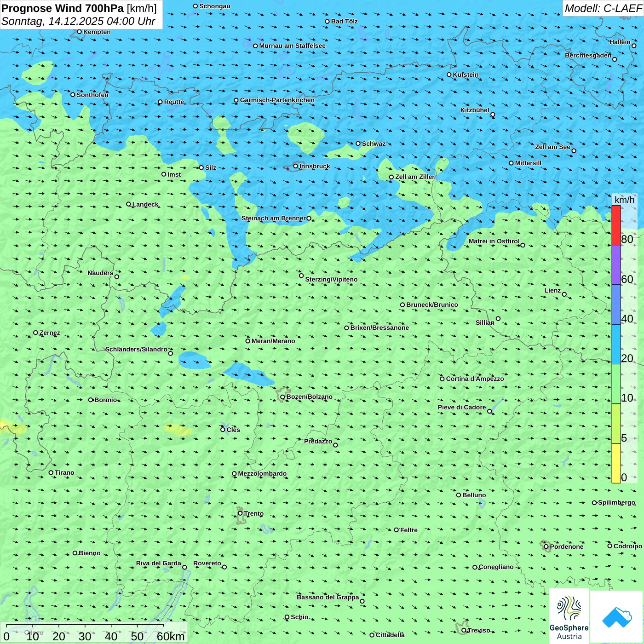
Task: Click the Bormio city marker dot
Action: click(91, 400)
